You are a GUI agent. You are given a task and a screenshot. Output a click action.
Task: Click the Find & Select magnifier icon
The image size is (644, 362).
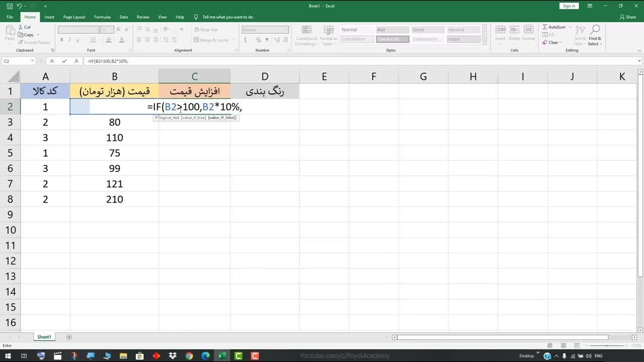(595, 30)
